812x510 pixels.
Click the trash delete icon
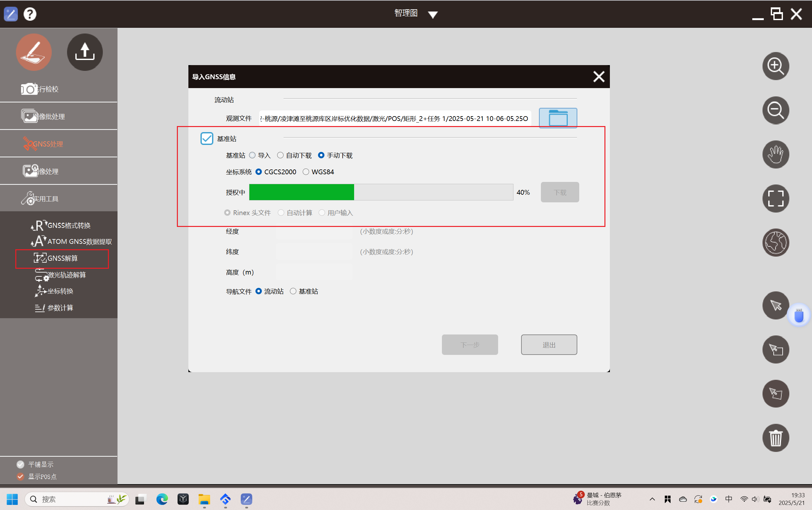[x=775, y=438]
